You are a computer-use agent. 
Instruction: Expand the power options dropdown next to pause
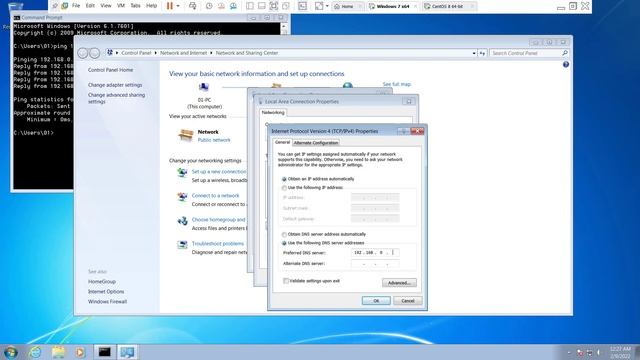178,6
